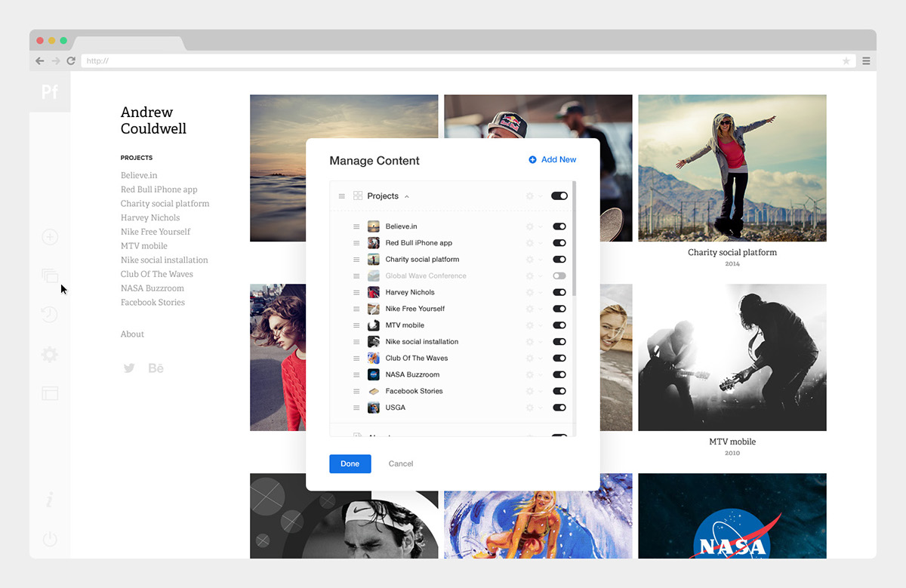The image size is (906, 588).
Task: Click the Add New link
Action: pos(553,159)
